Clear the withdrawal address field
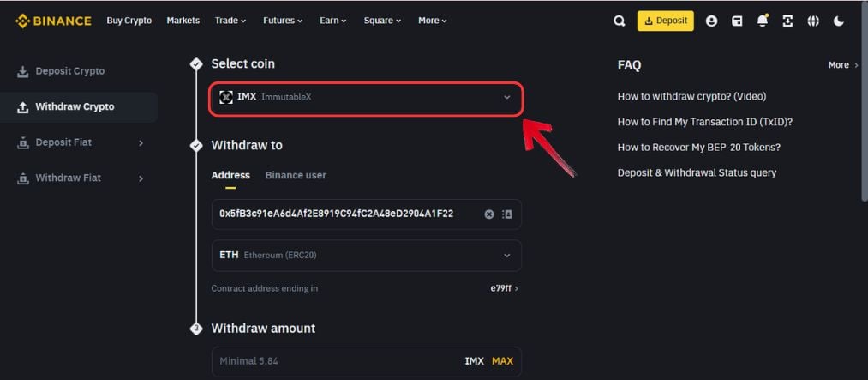This screenshot has height=380, width=868. tap(488, 214)
